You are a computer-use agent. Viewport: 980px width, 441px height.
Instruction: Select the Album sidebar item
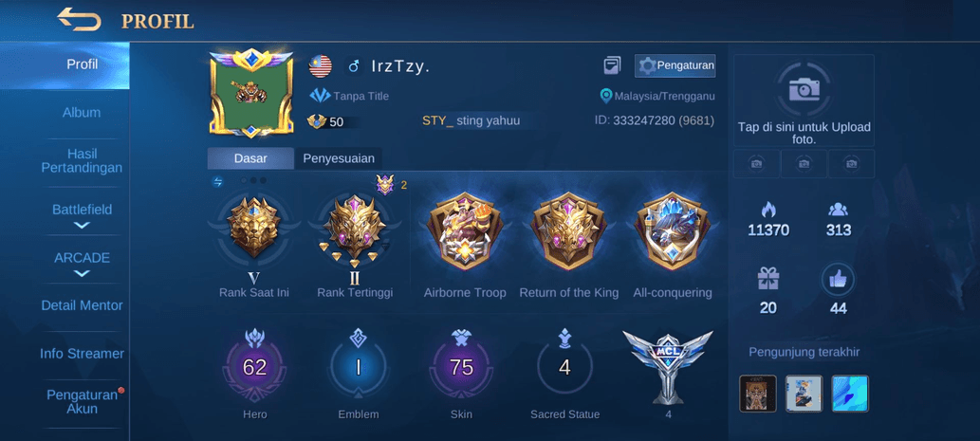(x=82, y=113)
